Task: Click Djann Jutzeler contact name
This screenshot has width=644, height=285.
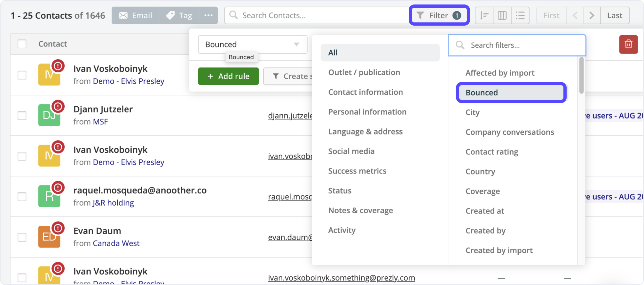Action: (x=103, y=109)
